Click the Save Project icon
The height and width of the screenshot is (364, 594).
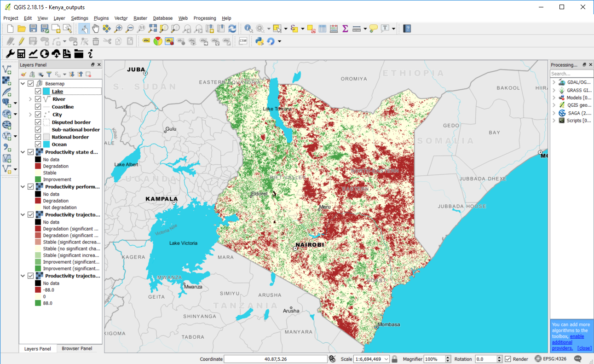[x=33, y=29]
